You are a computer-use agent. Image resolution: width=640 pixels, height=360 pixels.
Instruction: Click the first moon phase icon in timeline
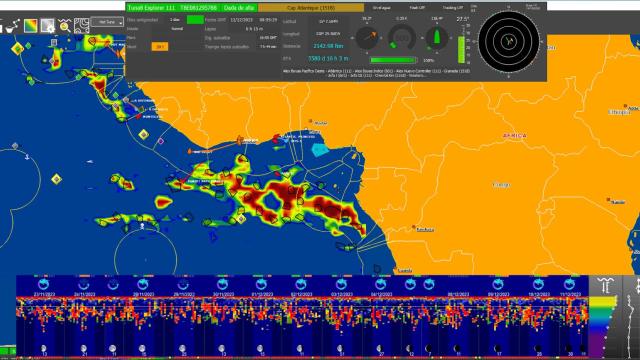[44, 349]
